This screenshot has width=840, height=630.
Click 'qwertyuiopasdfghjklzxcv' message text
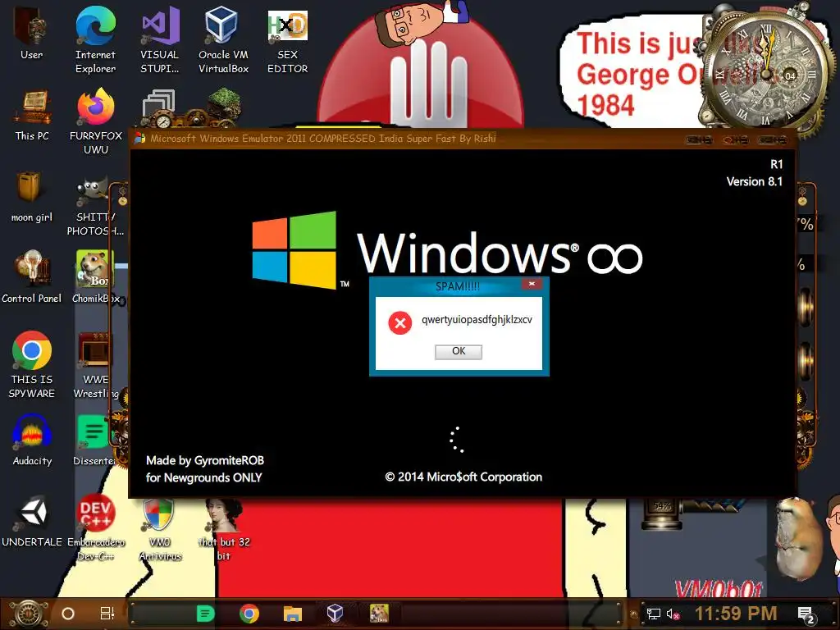(x=477, y=320)
